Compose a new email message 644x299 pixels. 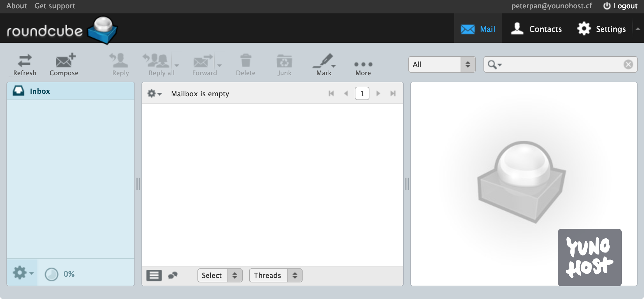click(64, 65)
